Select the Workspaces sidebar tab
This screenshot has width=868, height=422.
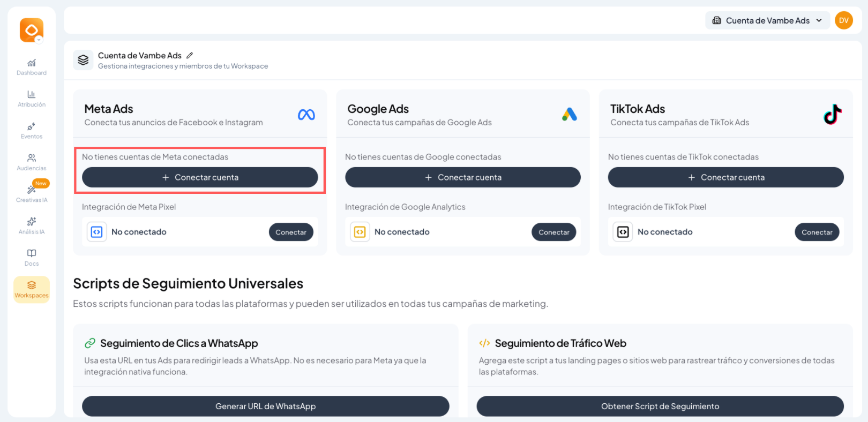click(32, 289)
